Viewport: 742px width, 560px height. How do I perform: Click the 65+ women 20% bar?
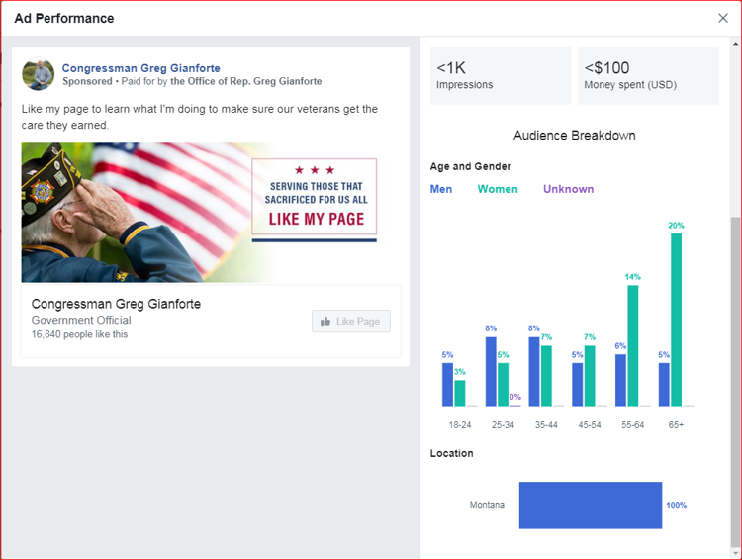(x=676, y=320)
